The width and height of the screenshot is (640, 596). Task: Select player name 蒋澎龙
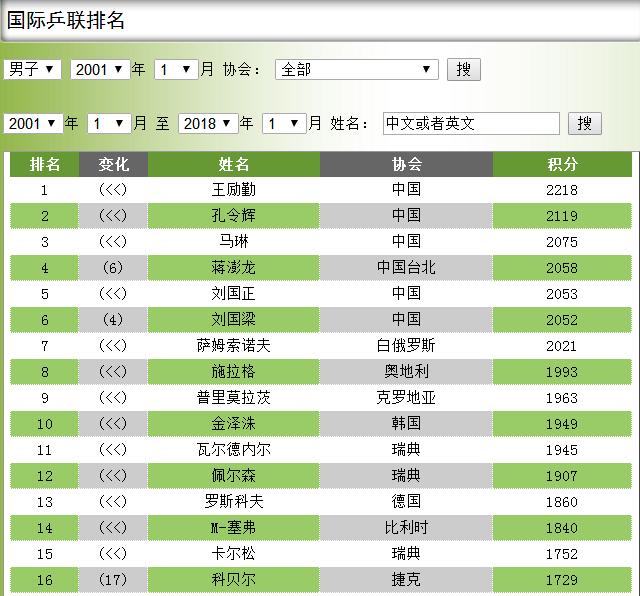point(234,268)
